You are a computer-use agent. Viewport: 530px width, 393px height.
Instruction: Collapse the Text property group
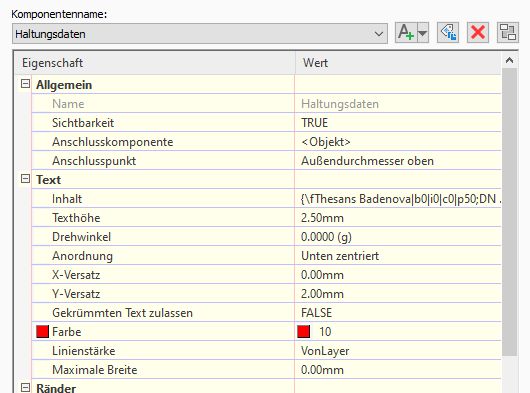[x=25, y=179]
